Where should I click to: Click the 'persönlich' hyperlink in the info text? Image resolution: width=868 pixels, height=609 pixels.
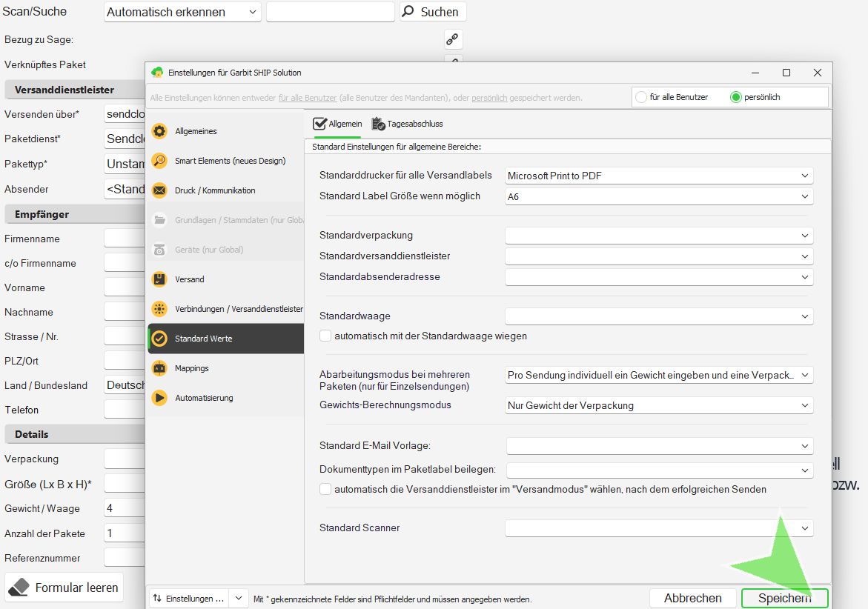click(489, 98)
